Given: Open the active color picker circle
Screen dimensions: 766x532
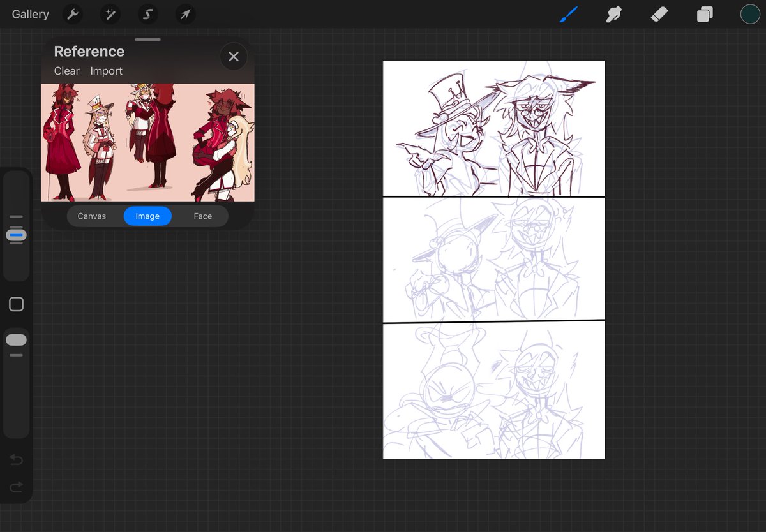Looking at the screenshot, I should 750,14.
